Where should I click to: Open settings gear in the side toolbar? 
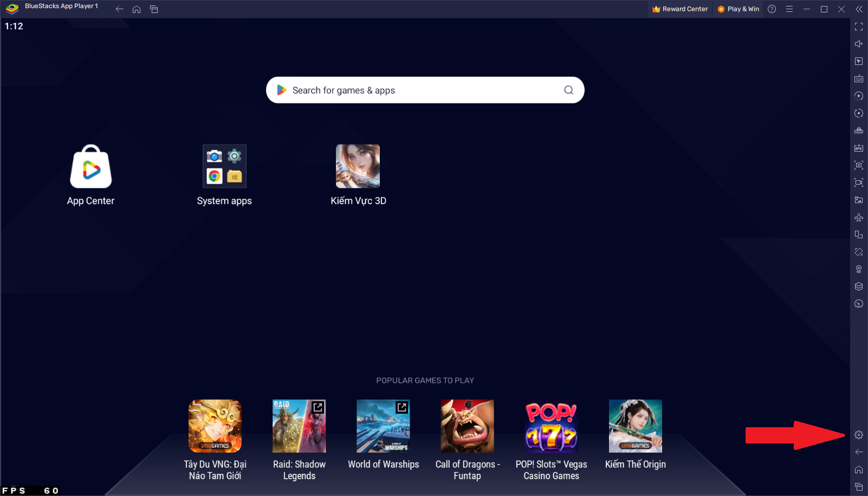859,435
